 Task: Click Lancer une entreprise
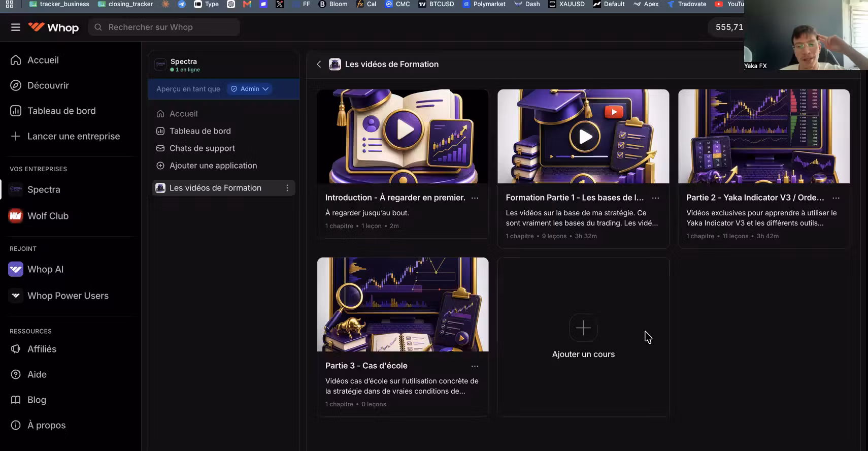[65, 136]
